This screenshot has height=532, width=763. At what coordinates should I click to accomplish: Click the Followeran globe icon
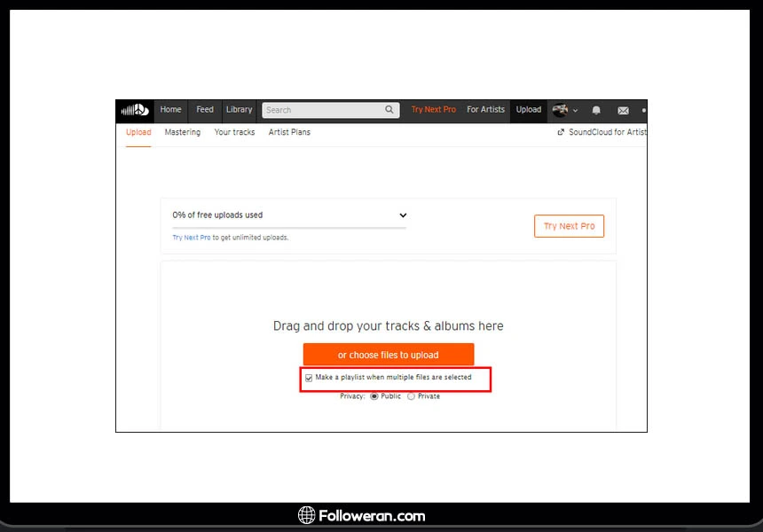(x=307, y=515)
